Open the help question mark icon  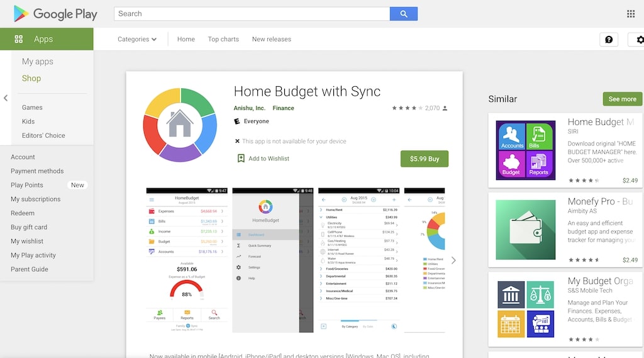[609, 40]
